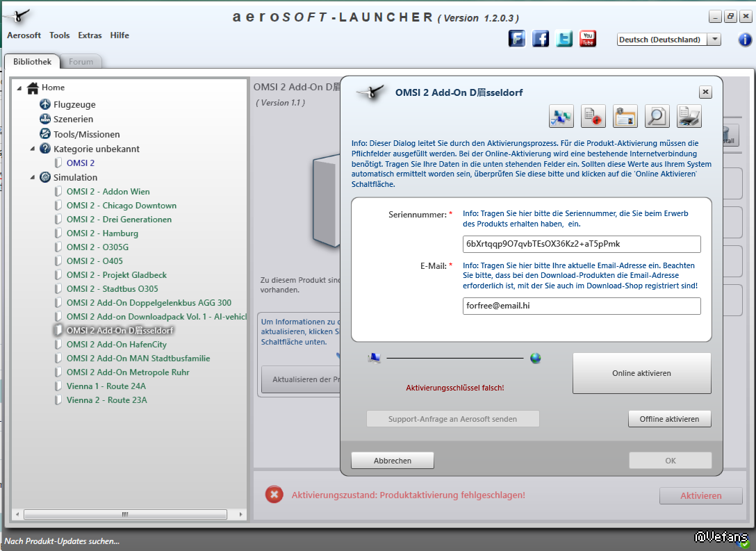Click the computer icon beside connection line
756x551 pixels.
tap(374, 358)
